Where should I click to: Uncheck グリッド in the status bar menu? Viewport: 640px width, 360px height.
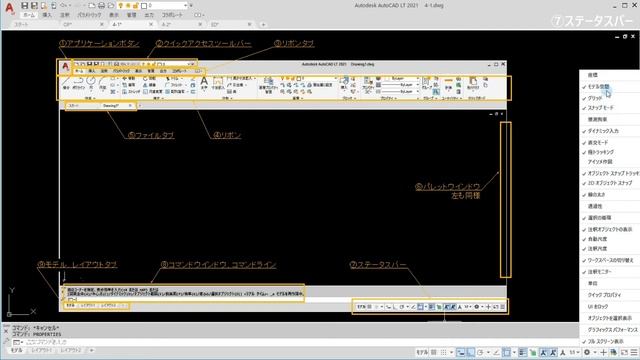(x=595, y=98)
